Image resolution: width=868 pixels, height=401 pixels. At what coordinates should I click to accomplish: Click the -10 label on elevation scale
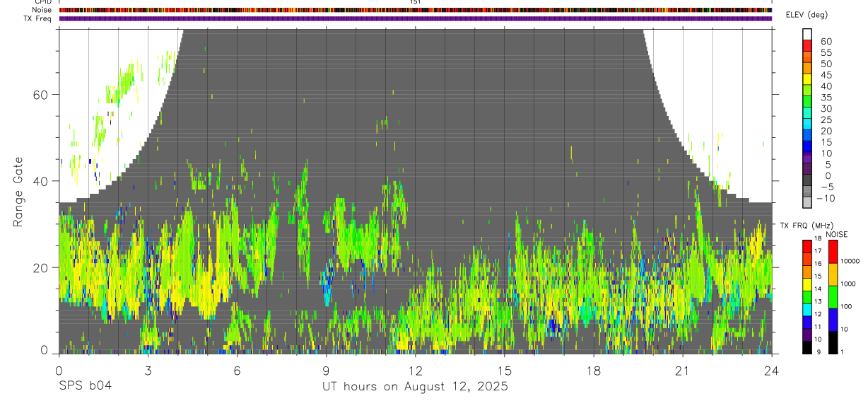pyautogui.click(x=827, y=198)
